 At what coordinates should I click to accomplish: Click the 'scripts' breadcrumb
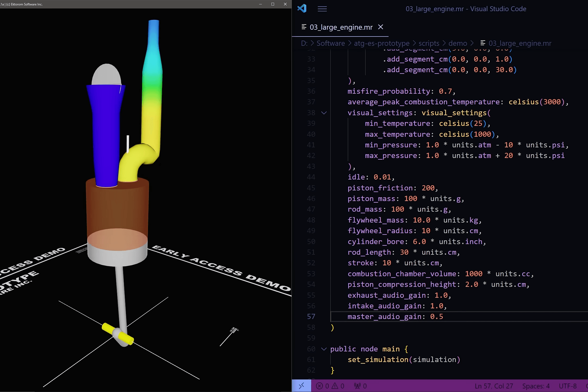click(x=429, y=43)
